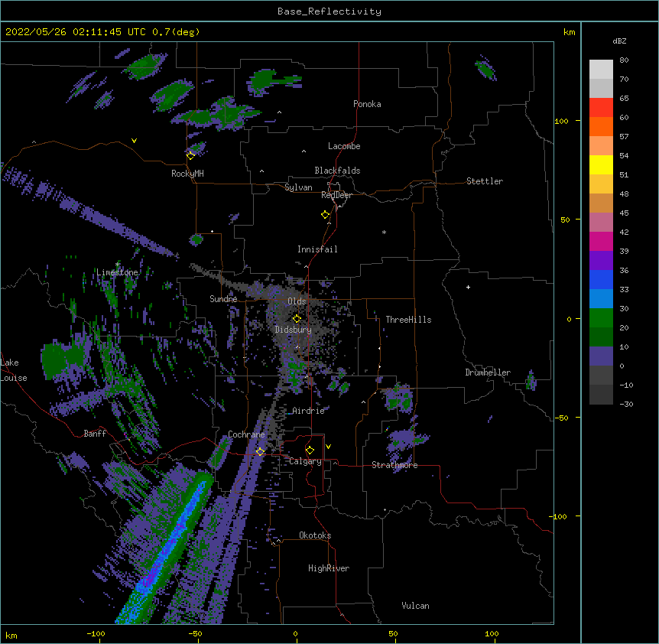
Task: Click the Stettler city label
Action: point(485,181)
